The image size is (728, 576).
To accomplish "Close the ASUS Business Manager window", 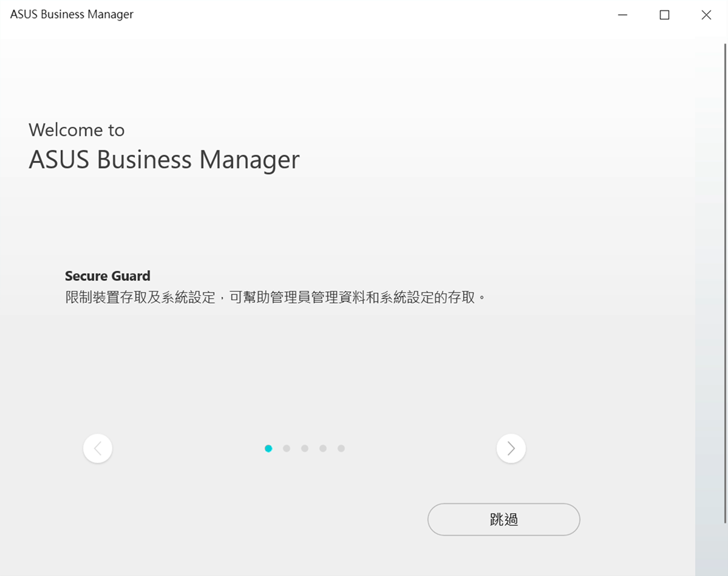I will [x=706, y=15].
